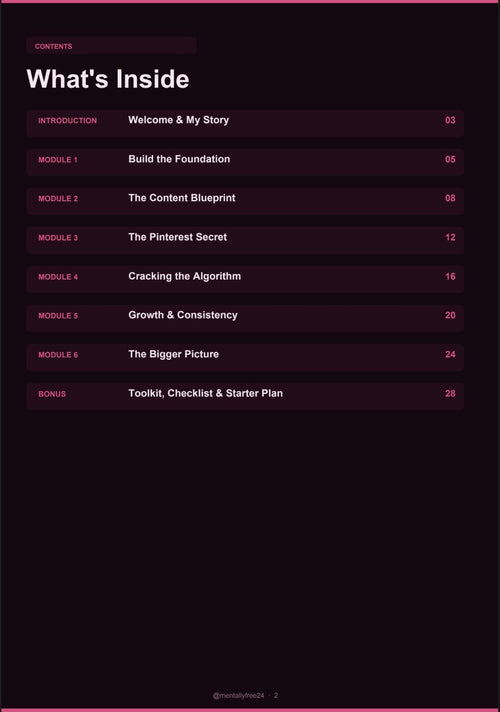Select The Bigger Picture entry
Screen dimensions: 500x712
coord(173,354)
